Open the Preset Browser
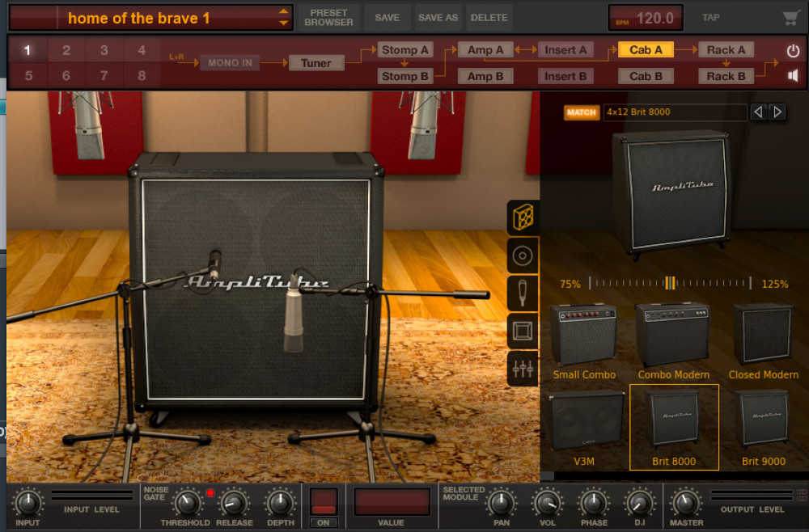Viewport: 809px width, 532px height. pyautogui.click(x=328, y=18)
